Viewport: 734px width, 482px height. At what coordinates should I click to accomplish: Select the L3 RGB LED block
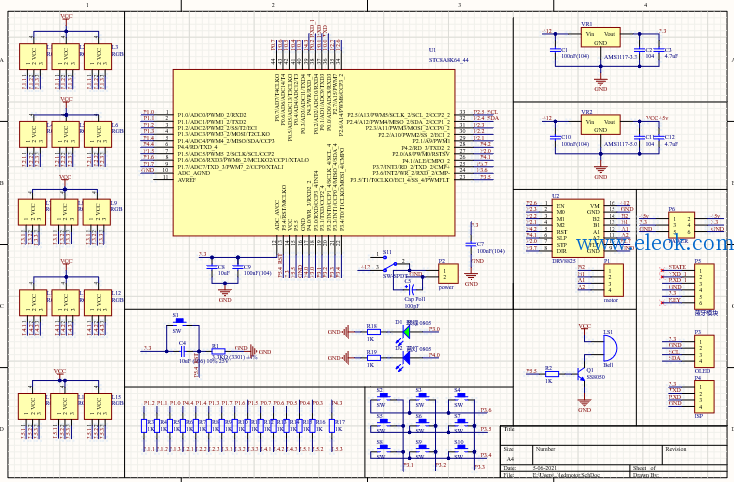(98, 57)
